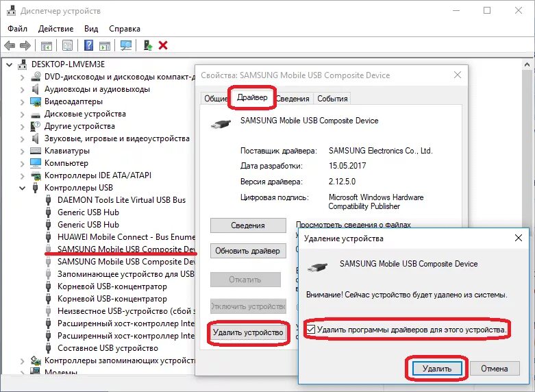
Task: Expand the Видеоадаптеры category
Action: click(x=23, y=102)
